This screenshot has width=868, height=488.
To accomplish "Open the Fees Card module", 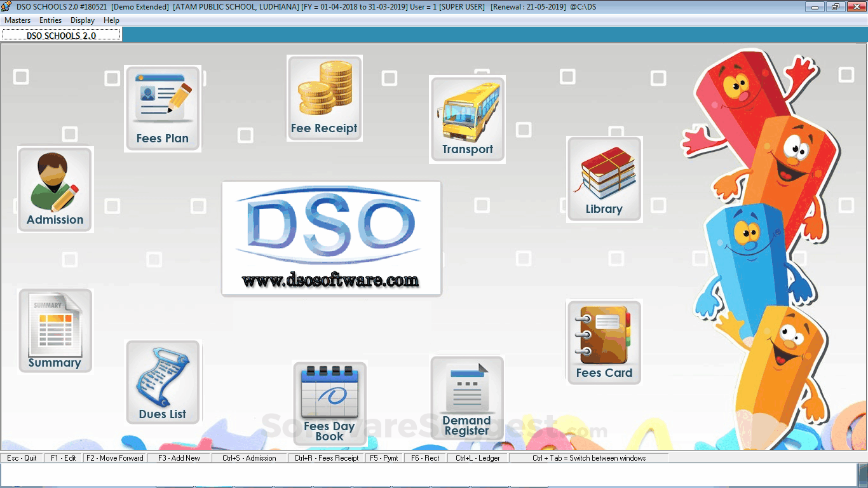I will pos(604,342).
